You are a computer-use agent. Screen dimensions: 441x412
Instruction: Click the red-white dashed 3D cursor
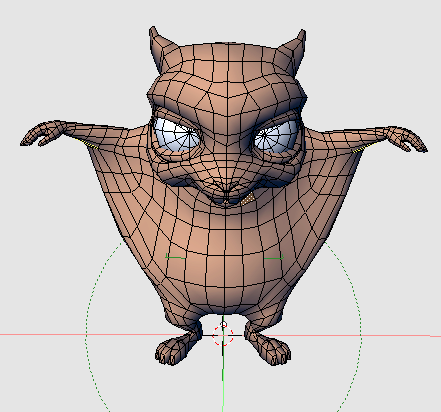pos(223,335)
